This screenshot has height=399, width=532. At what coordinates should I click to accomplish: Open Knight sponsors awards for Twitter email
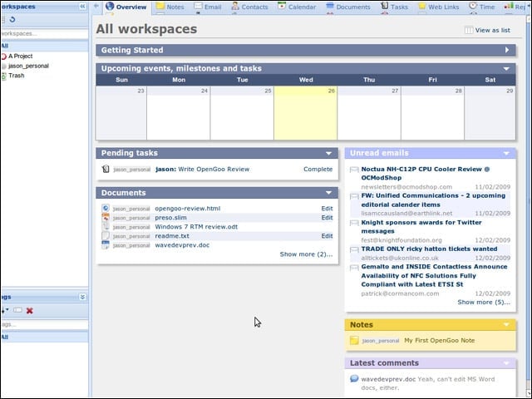421,227
